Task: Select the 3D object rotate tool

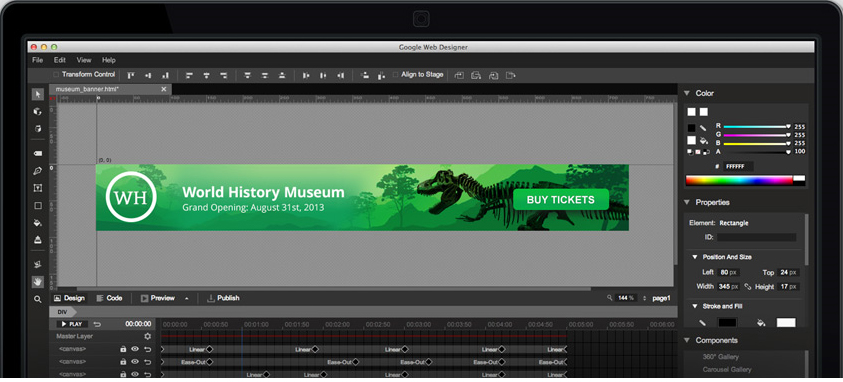Action: point(38,112)
